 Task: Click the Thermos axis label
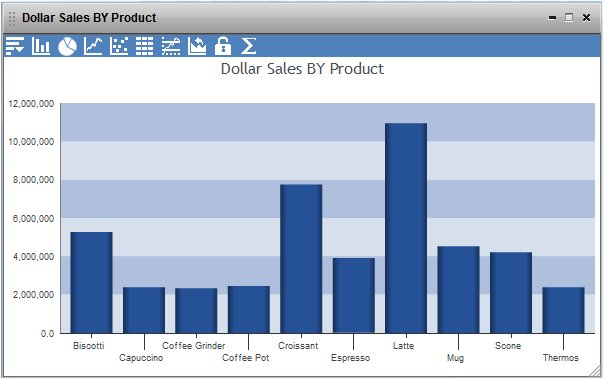[x=560, y=358]
